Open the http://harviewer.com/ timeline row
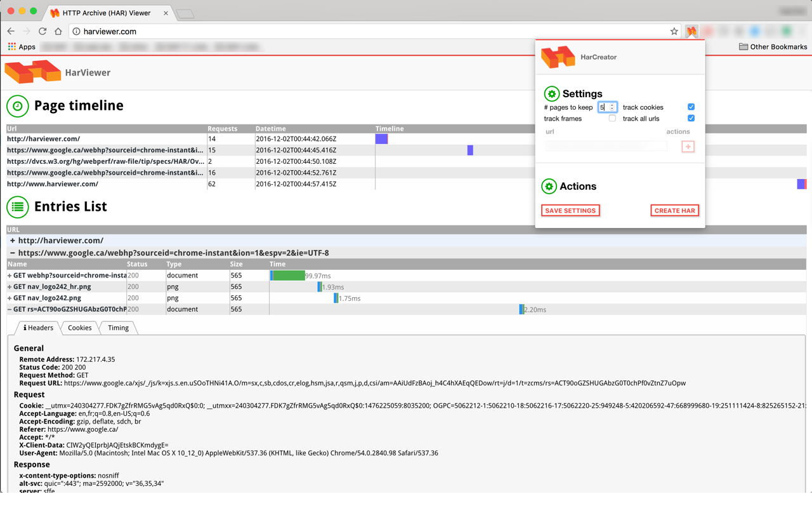The height and width of the screenshot is (508, 812). 406,139
